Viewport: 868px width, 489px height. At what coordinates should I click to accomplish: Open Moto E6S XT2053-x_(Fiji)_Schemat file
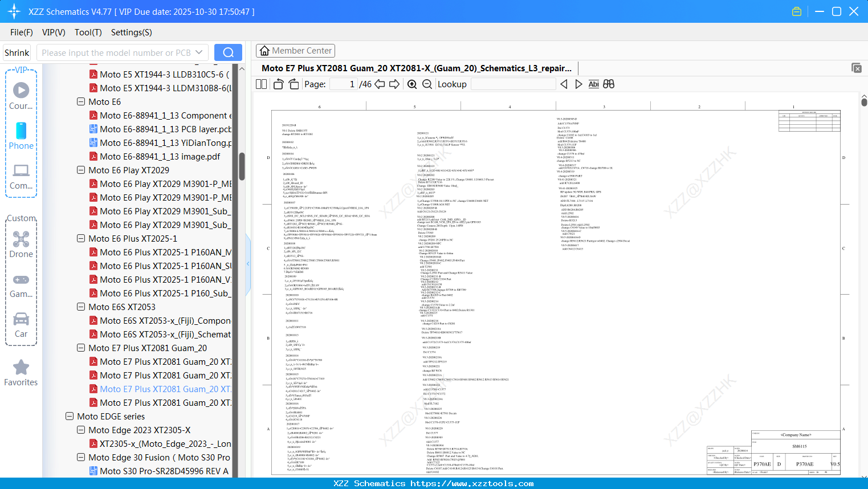coord(160,335)
